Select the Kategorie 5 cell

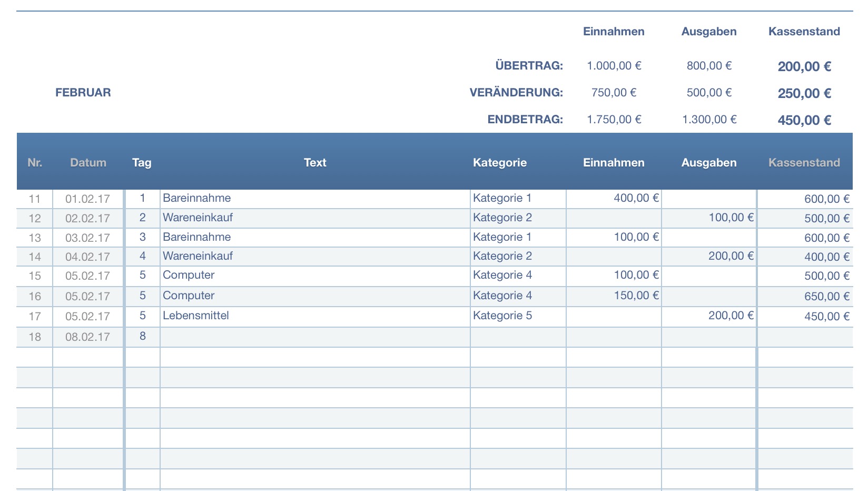[502, 316]
